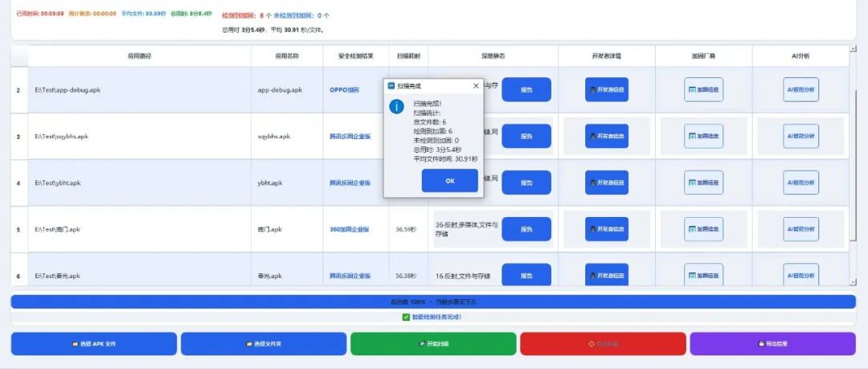Click the blue info icon in dialog
The height and width of the screenshot is (369, 868).
click(x=396, y=106)
